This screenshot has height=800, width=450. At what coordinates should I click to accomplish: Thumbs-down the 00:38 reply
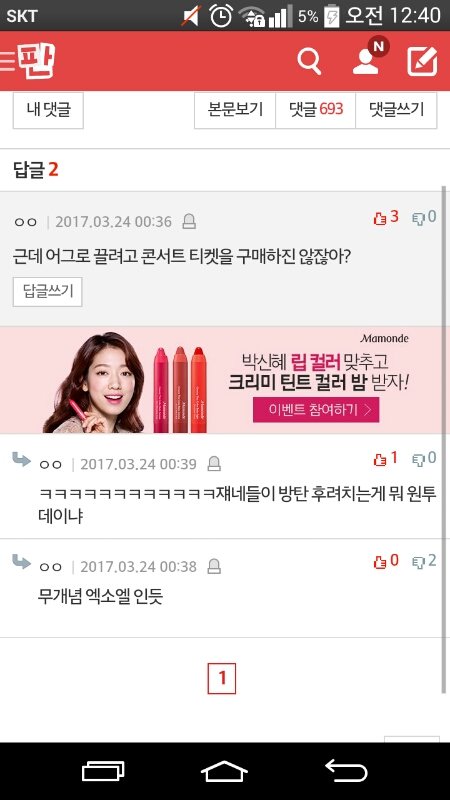(424, 561)
